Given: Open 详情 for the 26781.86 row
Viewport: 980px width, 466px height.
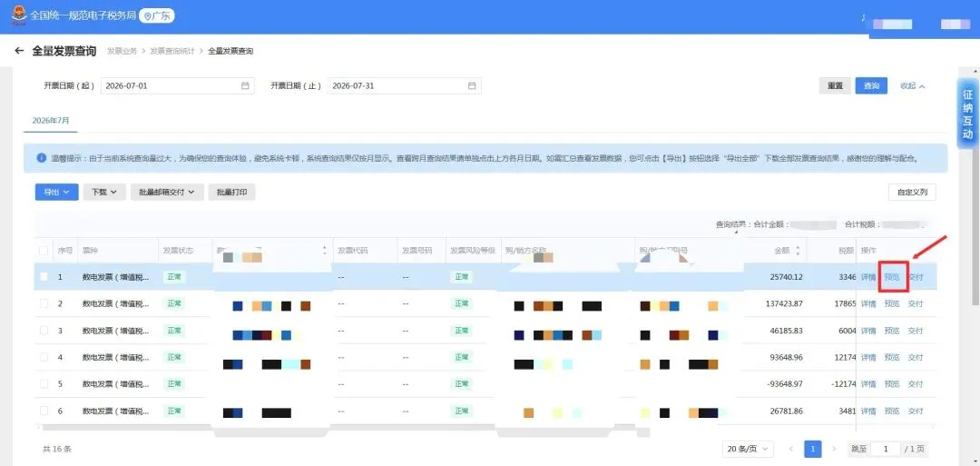Looking at the screenshot, I should (868, 411).
